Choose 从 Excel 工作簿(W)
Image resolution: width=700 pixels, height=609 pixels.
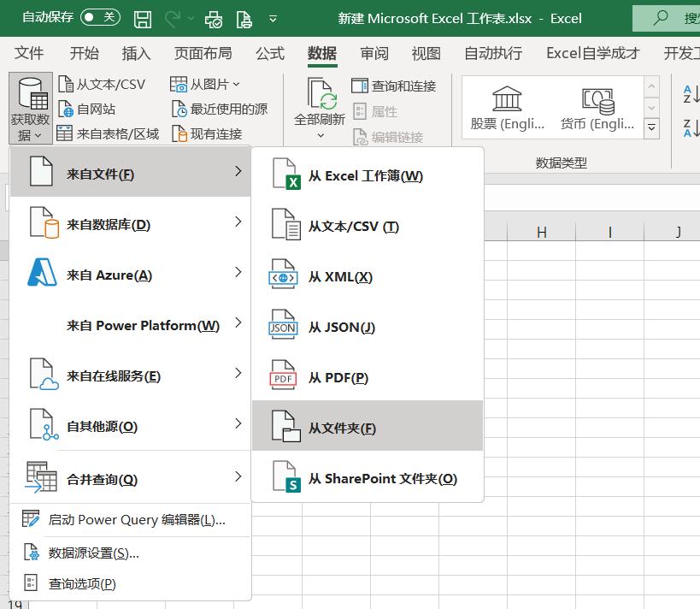368,175
